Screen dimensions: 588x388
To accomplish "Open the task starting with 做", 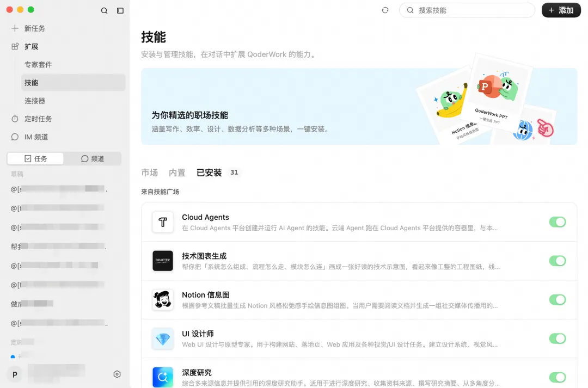I will tap(32, 304).
